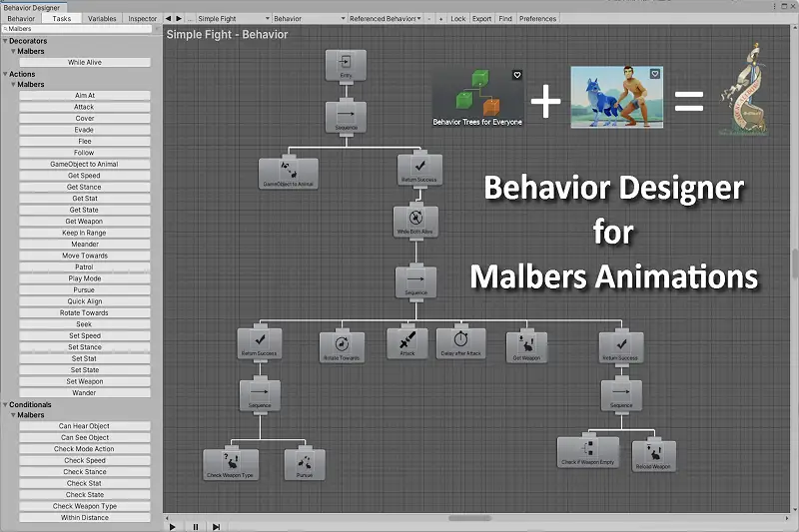
Task: Select the Check Weapon Type node in graph
Action: pyautogui.click(x=231, y=464)
